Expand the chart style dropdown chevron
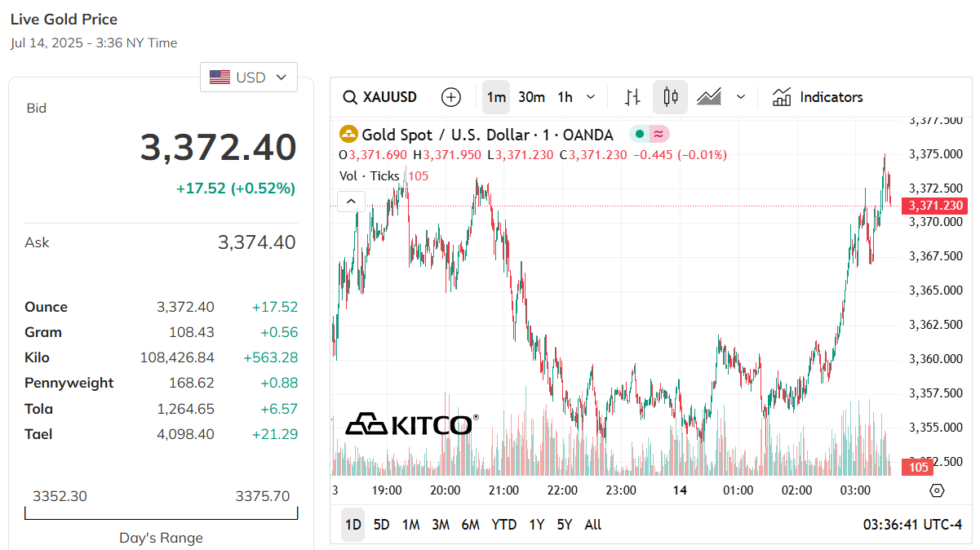The width and height of the screenshot is (980, 550). click(x=741, y=97)
